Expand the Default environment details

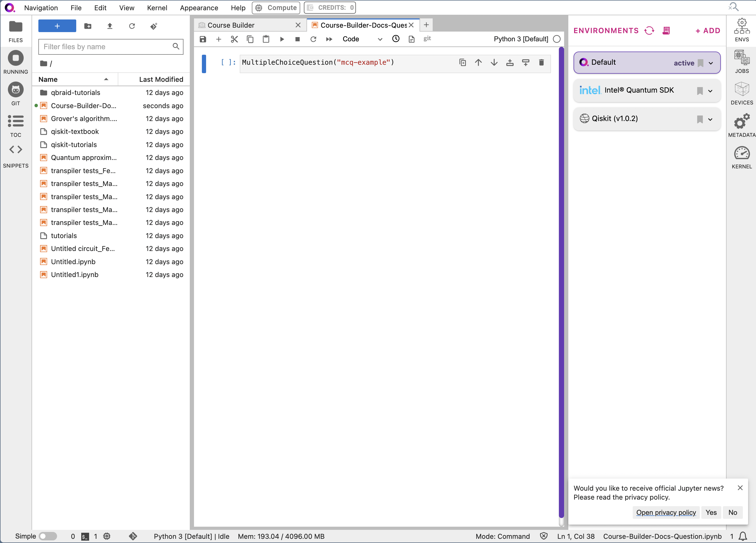[711, 63]
